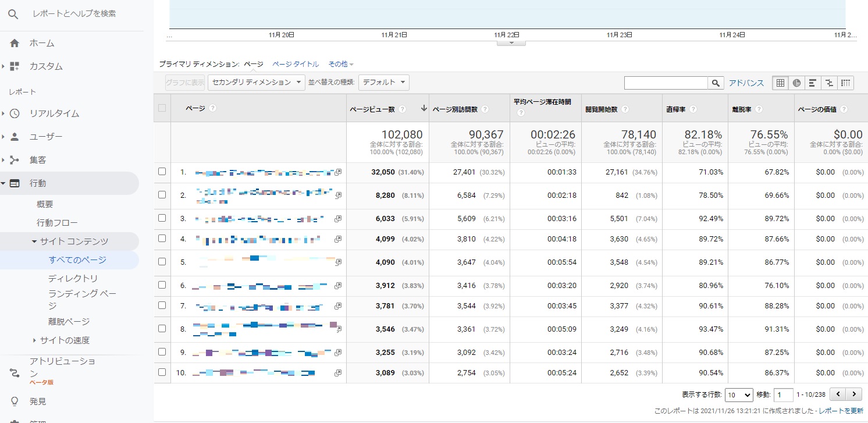
Task: Click the 発見 lightbulb icon
Action: click(15, 401)
